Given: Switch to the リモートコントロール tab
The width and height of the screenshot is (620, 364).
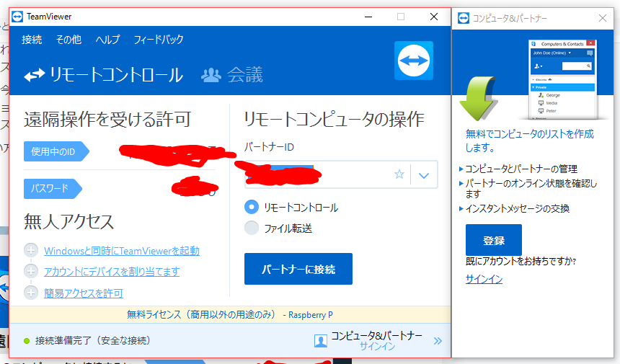Looking at the screenshot, I should click(104, 75).
